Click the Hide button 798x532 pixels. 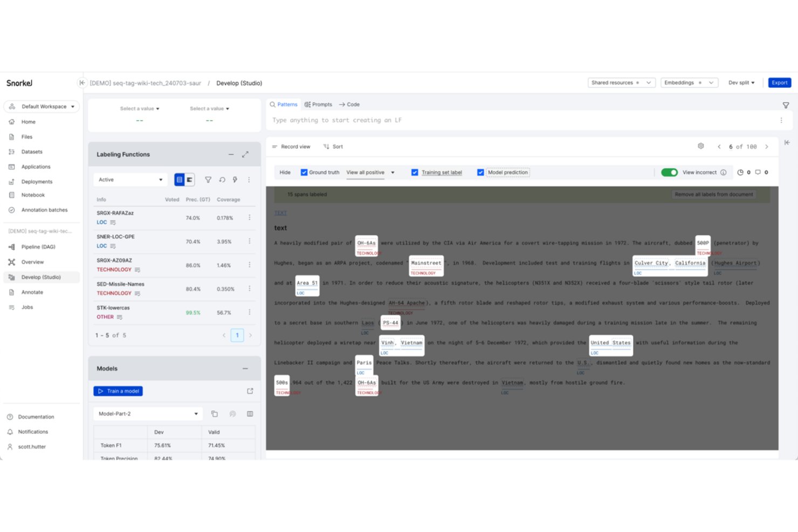(285, 172)
